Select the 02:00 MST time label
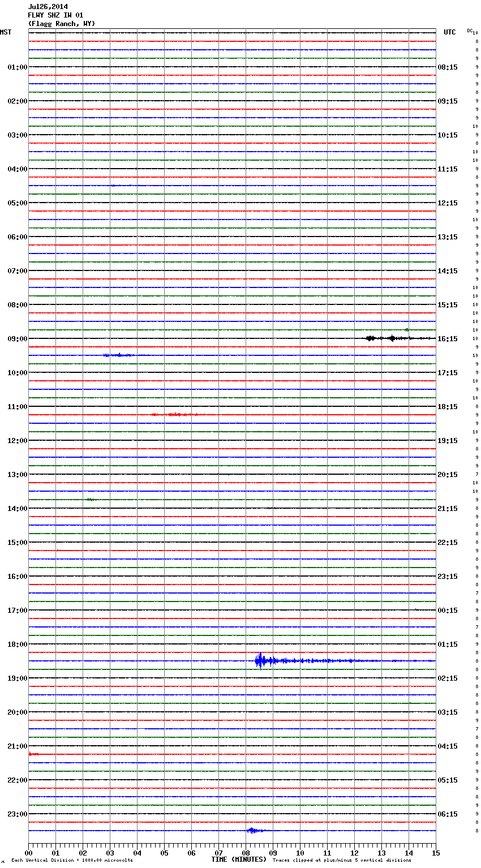The image size is (481, 868). [18, 101]
